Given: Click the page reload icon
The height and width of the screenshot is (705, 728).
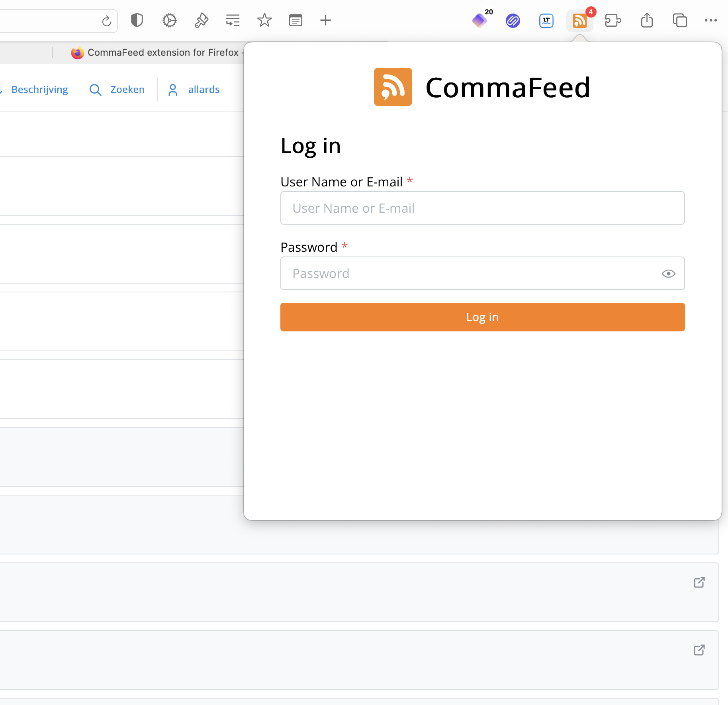Looking at the screenshot, I should point(106,21).
